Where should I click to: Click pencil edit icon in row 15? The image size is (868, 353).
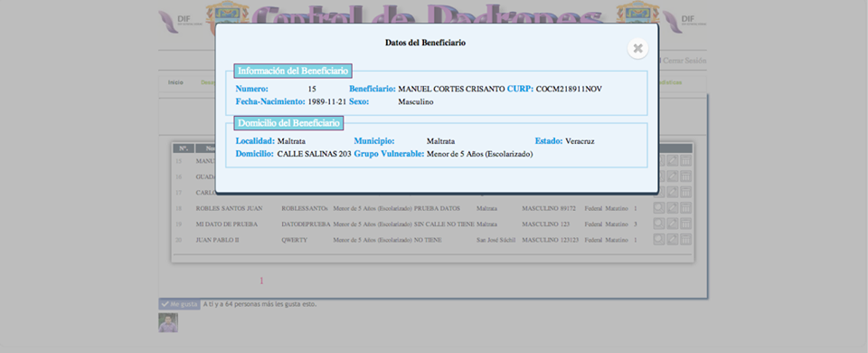click(672, 161)
